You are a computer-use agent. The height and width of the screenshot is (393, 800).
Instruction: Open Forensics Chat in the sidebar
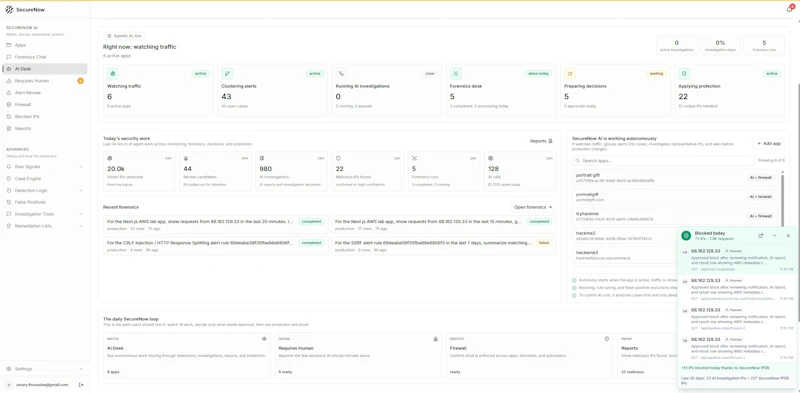[44, 57]
